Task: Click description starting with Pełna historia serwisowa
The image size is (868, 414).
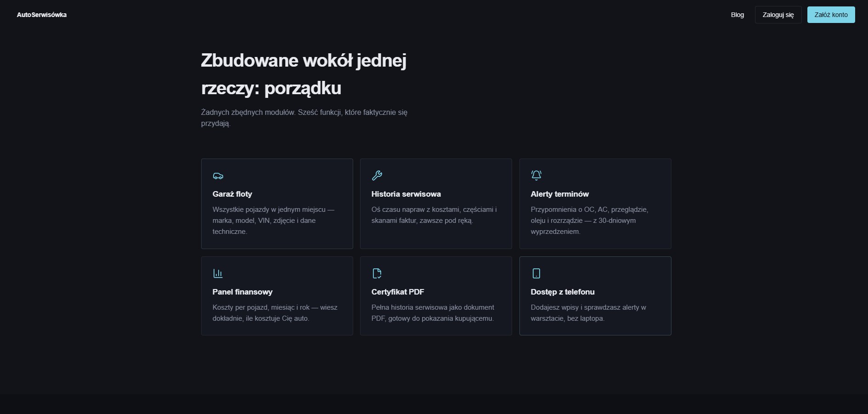Action: pos(433,313)
